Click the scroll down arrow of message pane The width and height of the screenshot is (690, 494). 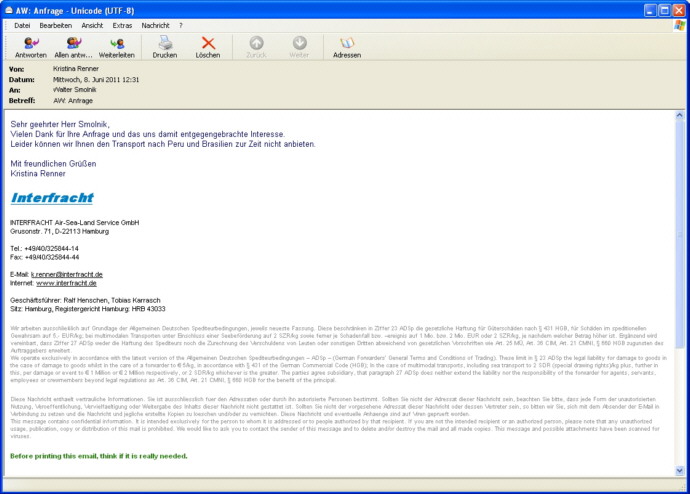click(680, 472)
